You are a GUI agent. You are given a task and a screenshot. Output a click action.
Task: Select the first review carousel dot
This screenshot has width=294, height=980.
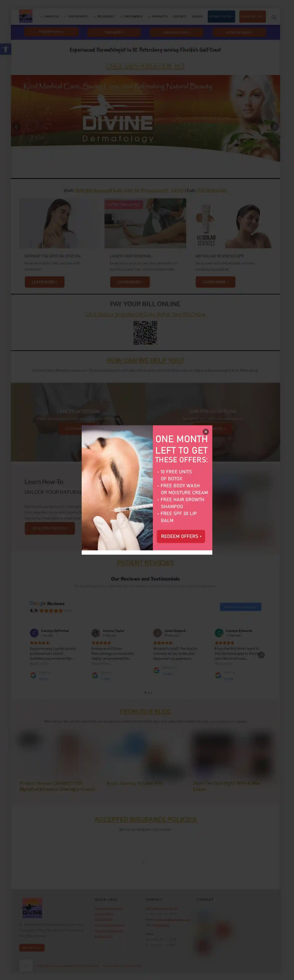tap(145, 692)
